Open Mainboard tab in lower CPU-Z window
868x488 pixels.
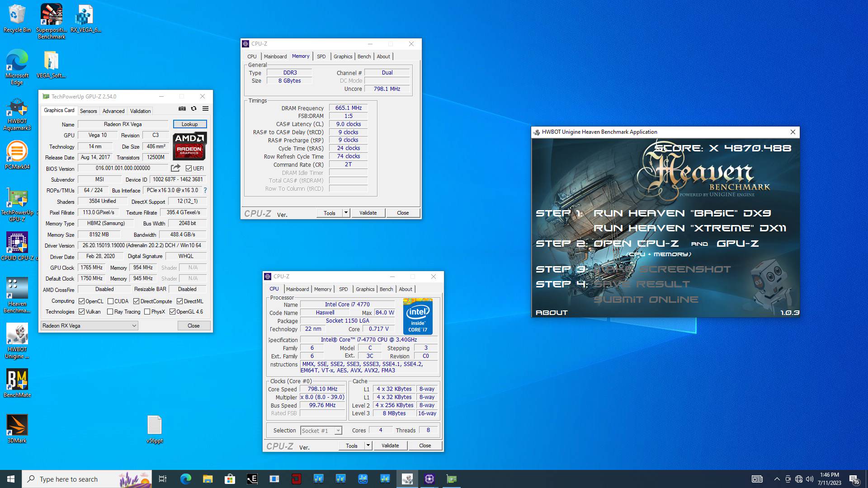297,289
